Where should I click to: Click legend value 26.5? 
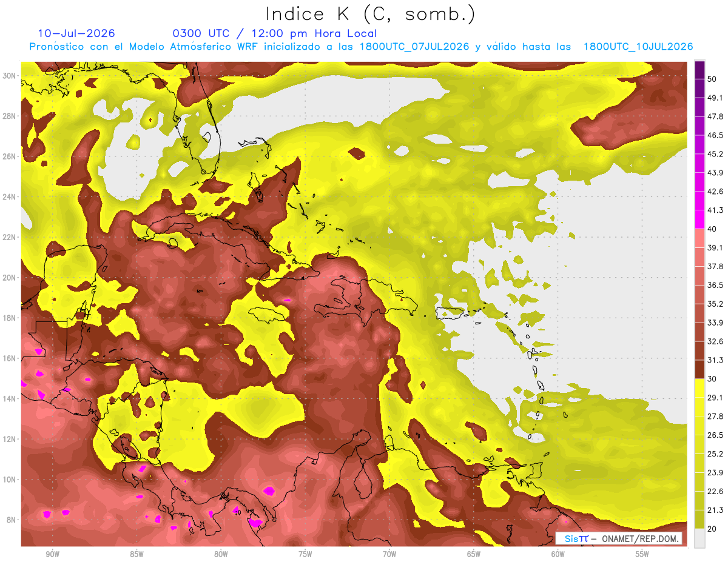click(x=715, y=435)
